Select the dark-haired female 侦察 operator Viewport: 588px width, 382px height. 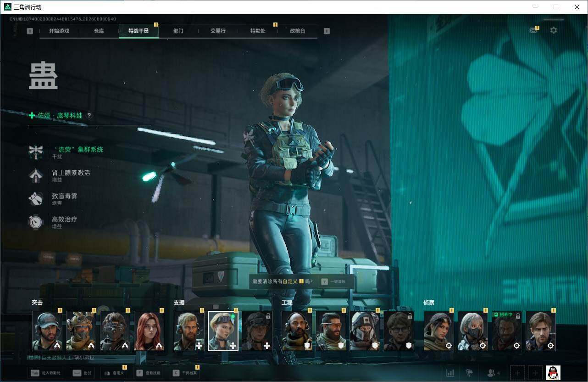click(x=439, y=331)
